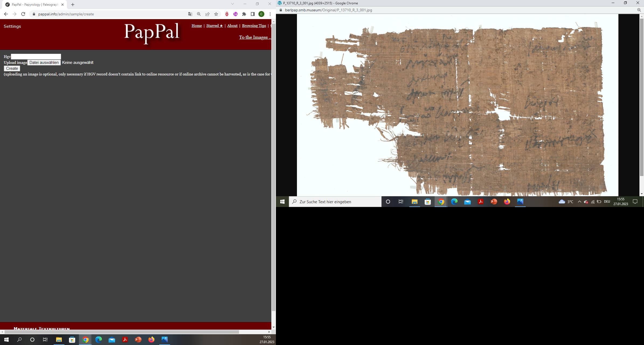Screen dimensions: 644x345
Task: Open the About link
Action: tap(232, 26)
